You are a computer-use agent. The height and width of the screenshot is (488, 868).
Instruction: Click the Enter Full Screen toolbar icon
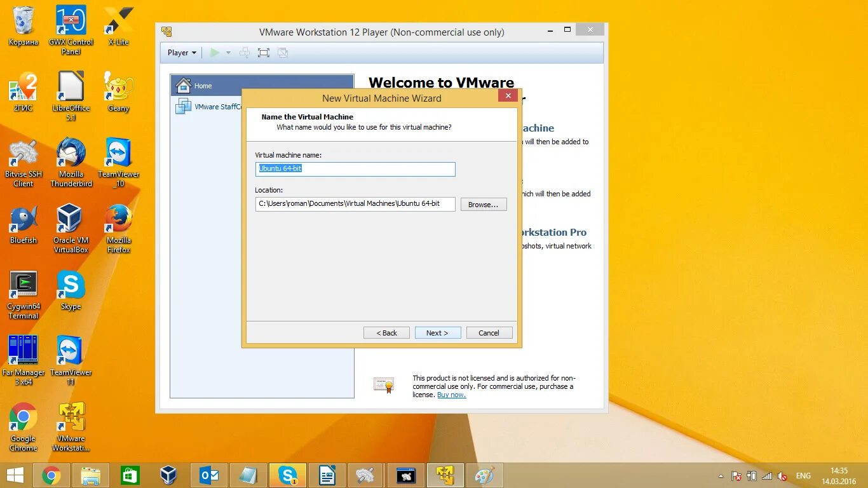coord(264,53)
